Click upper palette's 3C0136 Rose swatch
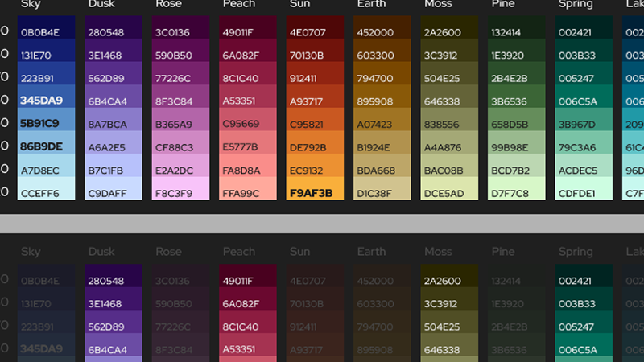644x362 pixels. [180, 27]
